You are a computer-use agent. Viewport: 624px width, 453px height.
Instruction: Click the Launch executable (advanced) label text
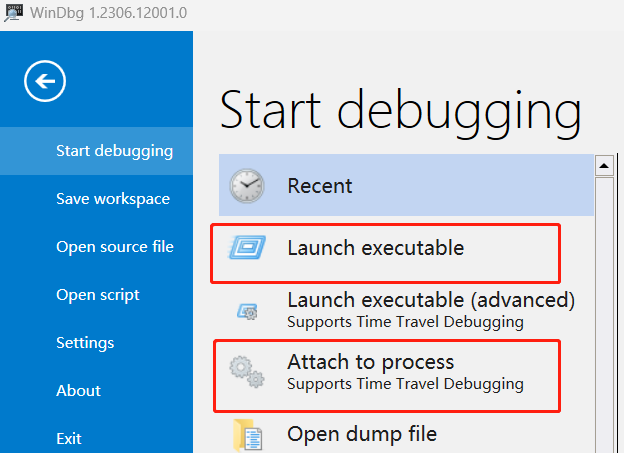pyautogui.click(x=431, y=300)
